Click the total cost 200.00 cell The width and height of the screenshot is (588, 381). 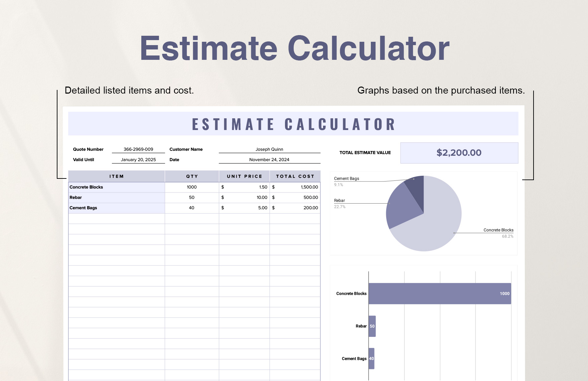click(295, 208)
